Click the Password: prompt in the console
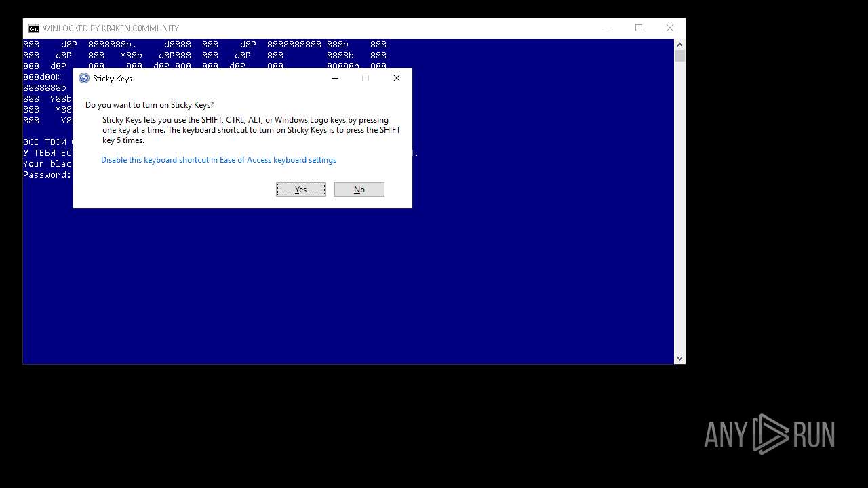The image size is (868, 488). [x=47, y=175]
